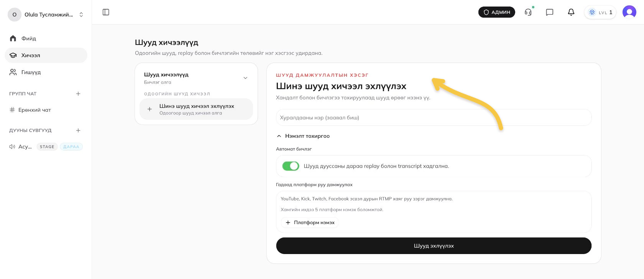Click the Бичлэг алга text
The width and height of the screenshot is (644, 279).
click(x=158, y=82)
